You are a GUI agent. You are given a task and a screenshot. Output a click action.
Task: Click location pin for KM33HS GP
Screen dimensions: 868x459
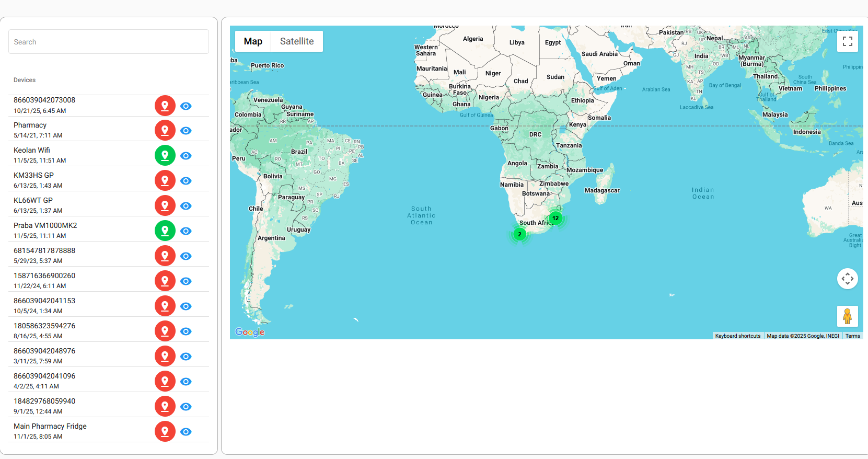coord(165,180)
